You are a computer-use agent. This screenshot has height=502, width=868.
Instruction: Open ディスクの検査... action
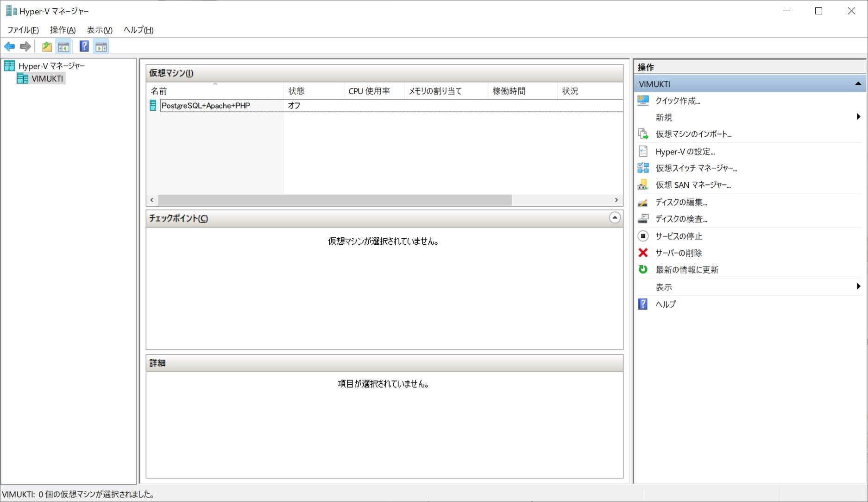click(681, 219)
